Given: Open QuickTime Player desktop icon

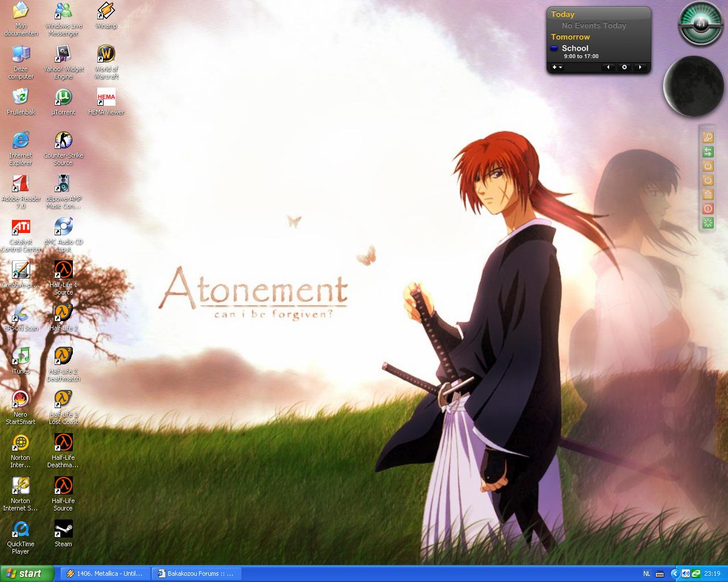Looking at the screenshot, I should 20,538.
